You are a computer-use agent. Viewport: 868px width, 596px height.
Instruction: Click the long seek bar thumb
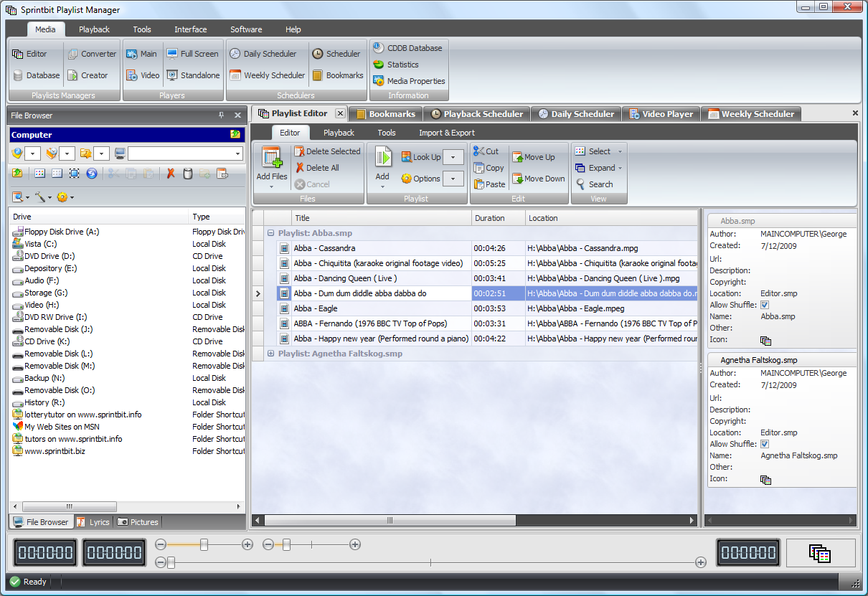point(171,563)
